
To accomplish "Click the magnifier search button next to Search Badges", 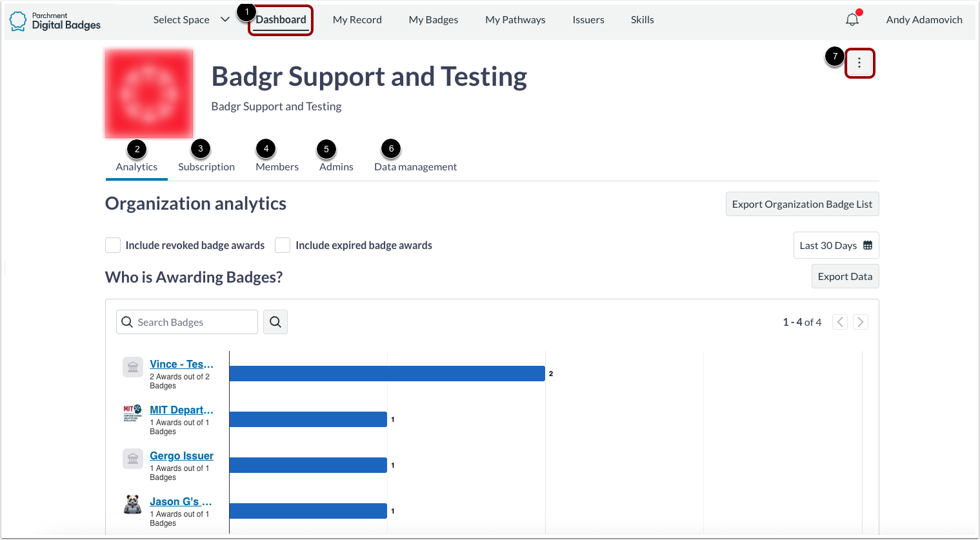I will pyautogui.click(x=275, y=322).
